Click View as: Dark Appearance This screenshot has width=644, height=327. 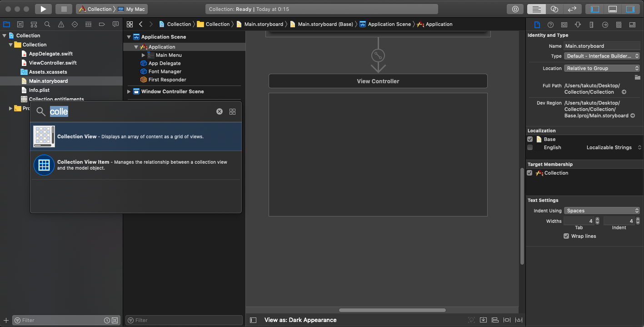click(x=300, y=320)
